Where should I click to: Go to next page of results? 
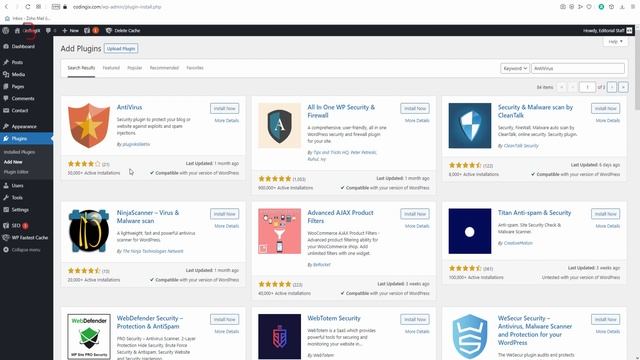(612, 87)
